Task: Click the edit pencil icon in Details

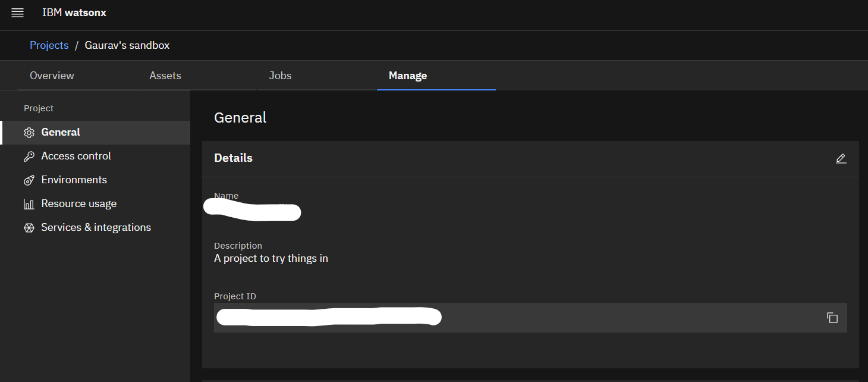Action: 841,158
